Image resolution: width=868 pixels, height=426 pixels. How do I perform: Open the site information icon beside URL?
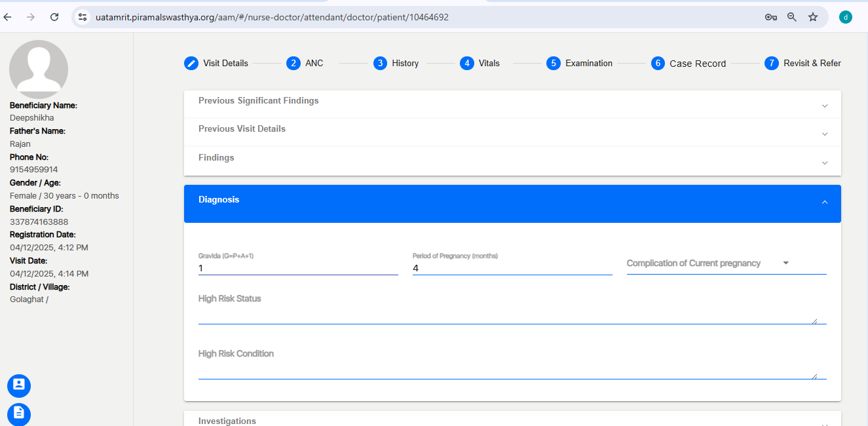click(83, 17)
